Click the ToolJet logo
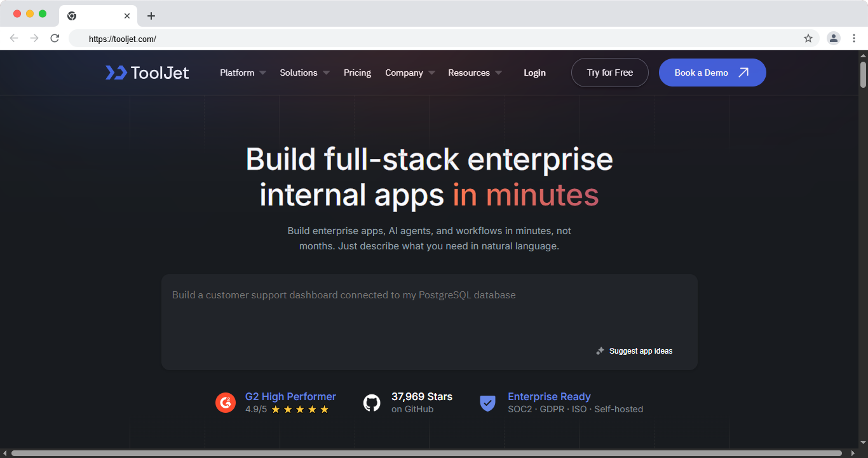The image size is (868, 458). point(147,73)
